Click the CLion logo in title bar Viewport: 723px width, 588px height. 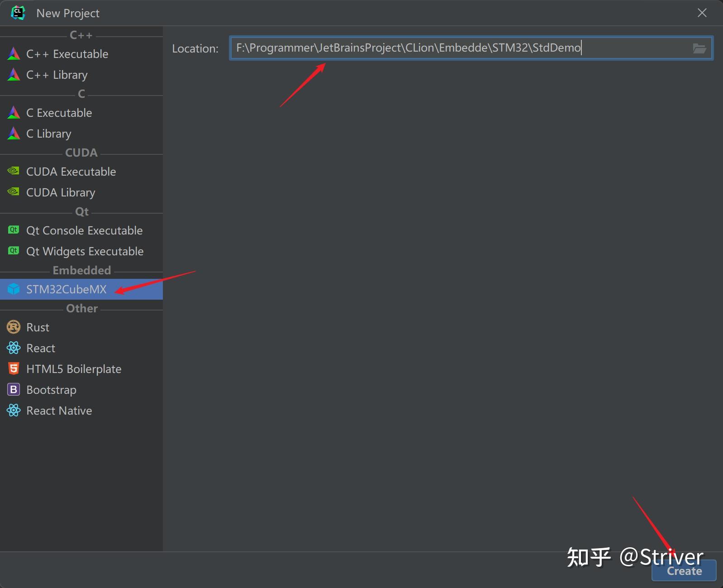click(x=18, y=13)
